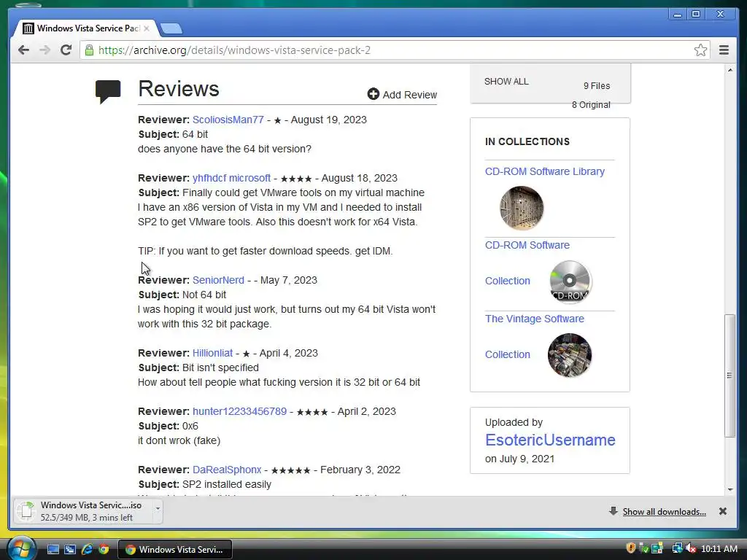
Task: Close the Windows Vista Service Pack tab
Action: coord(146,28)
